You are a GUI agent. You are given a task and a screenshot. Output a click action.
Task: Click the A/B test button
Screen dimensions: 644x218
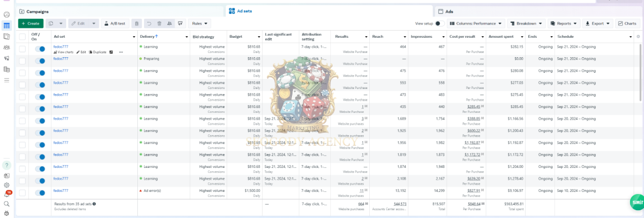[115, 24]
